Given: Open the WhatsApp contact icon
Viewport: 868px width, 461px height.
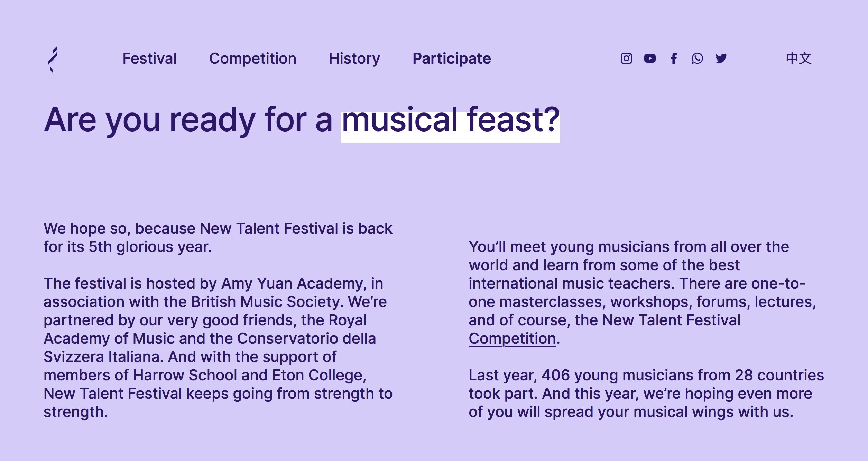Looking at the screenshot, I should coord(697,58).
